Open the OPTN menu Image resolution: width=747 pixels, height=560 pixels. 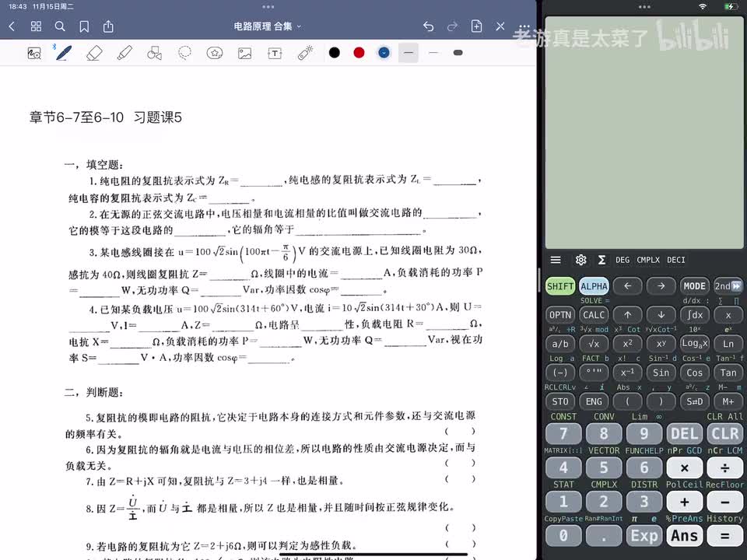(560, 315)
